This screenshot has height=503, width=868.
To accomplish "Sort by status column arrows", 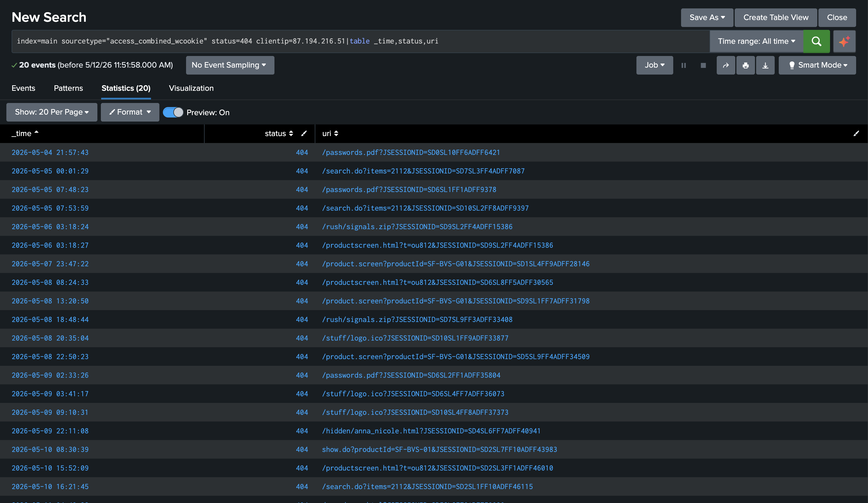I will click(x=291, y=133).
